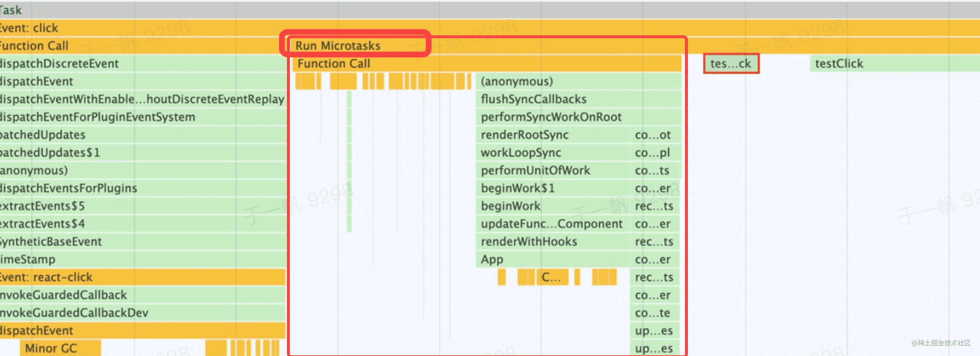Click the workLoopSync call
980x356 pixels.
click(x=552, y=153)
